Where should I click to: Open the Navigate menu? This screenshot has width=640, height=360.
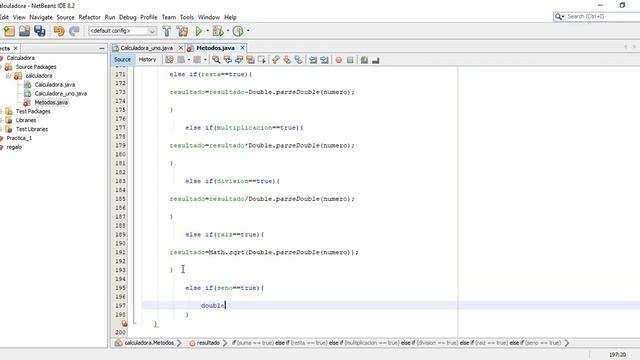(41, 17)
